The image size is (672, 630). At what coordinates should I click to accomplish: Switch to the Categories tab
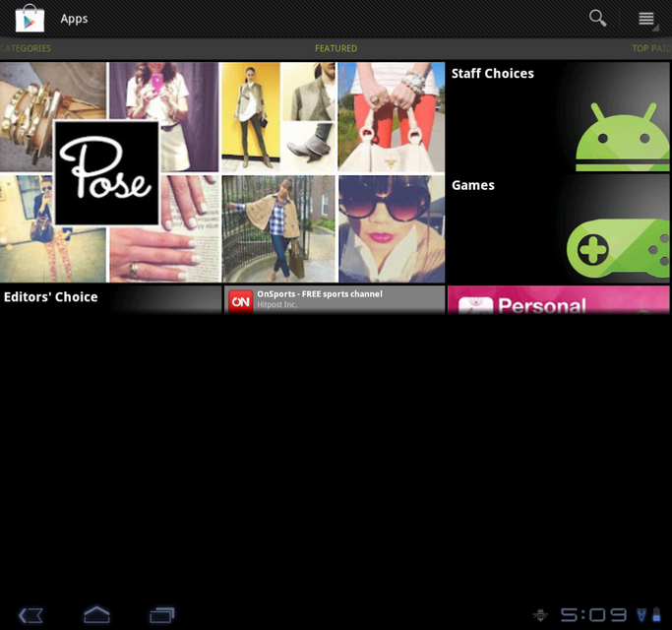pyautogui.click(x=26, y=48)
